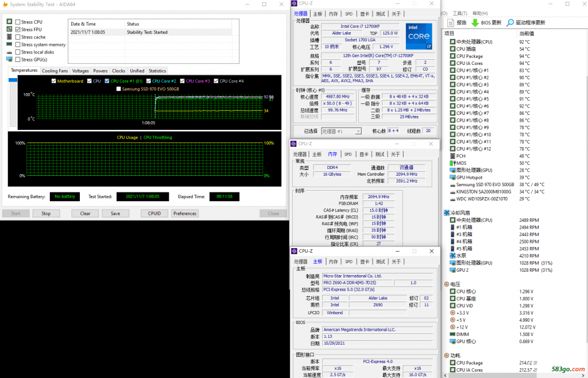Image resolution: width=588 pixels, height=378 pixels.
Task: Click the disk icon beside Stress local disks
Action: coord(9,52)
